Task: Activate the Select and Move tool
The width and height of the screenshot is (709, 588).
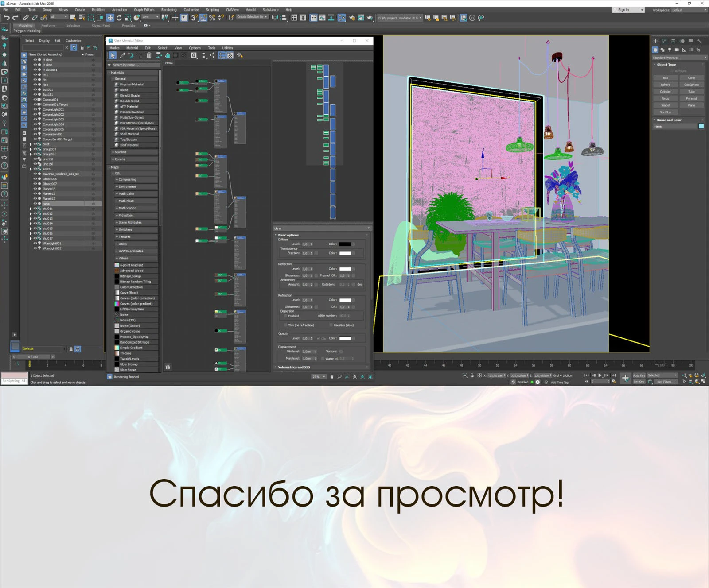Action: [110, 18]
